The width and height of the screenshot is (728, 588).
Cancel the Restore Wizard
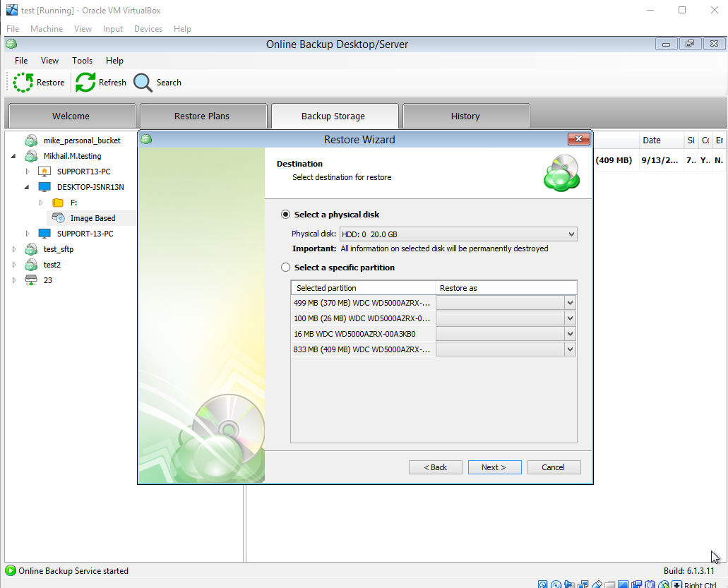[554, 467]
